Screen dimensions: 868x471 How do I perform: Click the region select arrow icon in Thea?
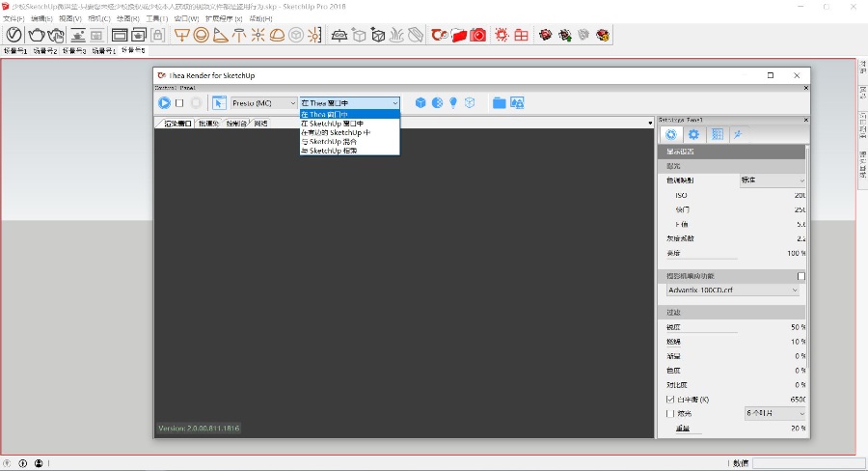pos(219,103)
